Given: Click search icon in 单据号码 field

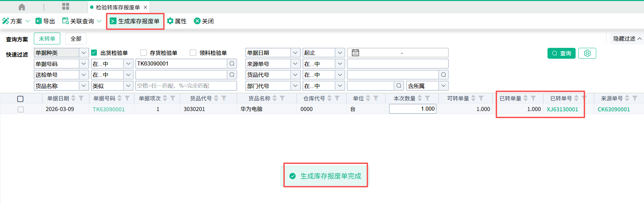Looking at the screenshot, I should click(x=232, y=64).
